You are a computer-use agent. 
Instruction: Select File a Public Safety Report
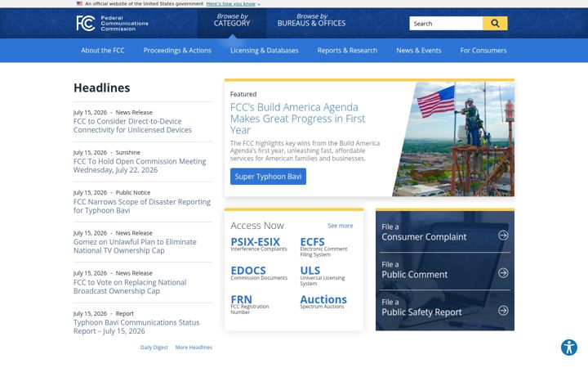click(x=445, y=308)
